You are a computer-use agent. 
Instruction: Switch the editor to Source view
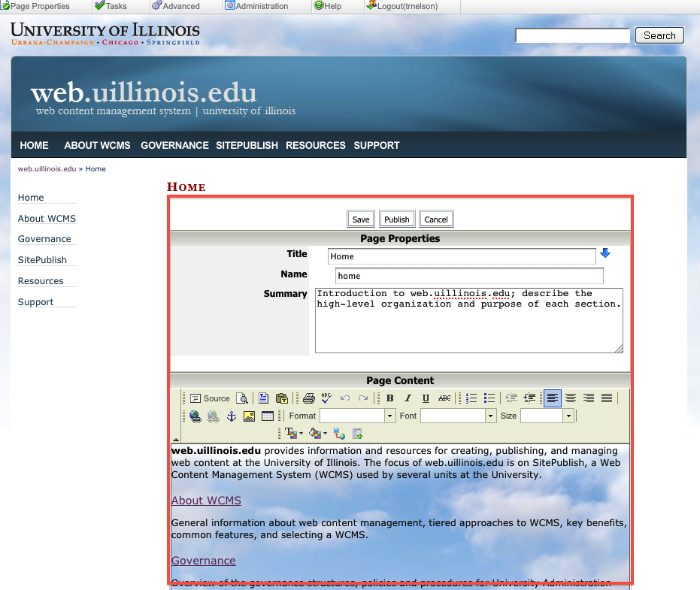click(x=210, y=398)
